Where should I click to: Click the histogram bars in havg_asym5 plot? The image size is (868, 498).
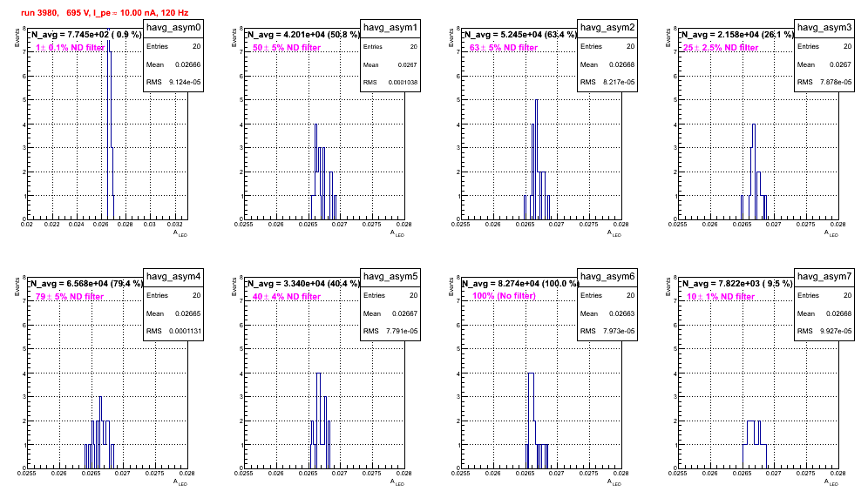coord(320,421)
